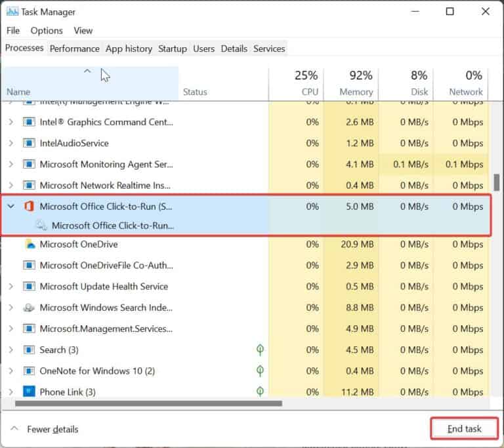Expand Microsoft Update Health Service row

tap(11, 287)
